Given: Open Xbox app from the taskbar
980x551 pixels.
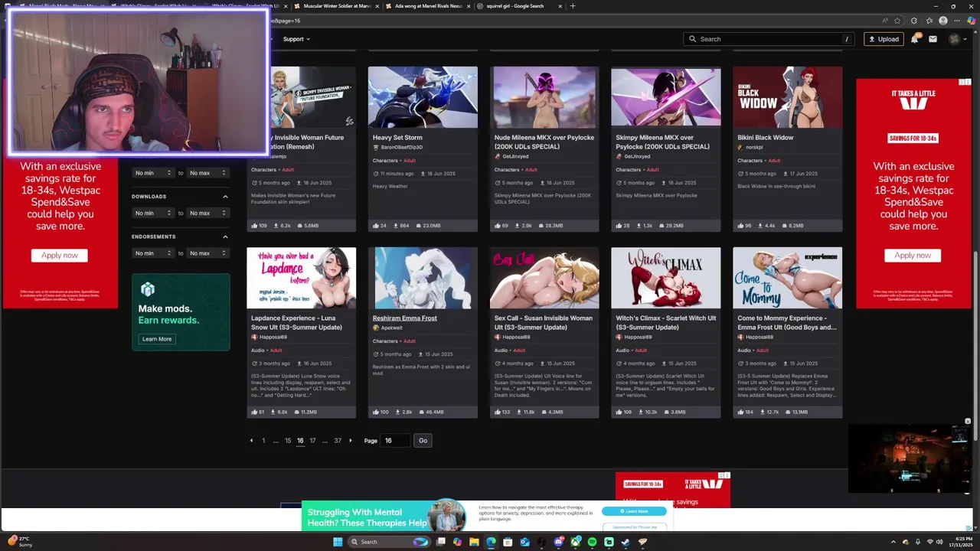Looking at the screenshot, I should [x=576, y=542].
